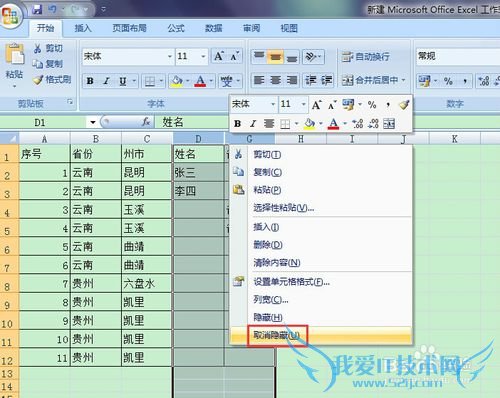Apply percent style in ribbon
This screenshot has height=398, width=500.
click(x=448, y=81)
